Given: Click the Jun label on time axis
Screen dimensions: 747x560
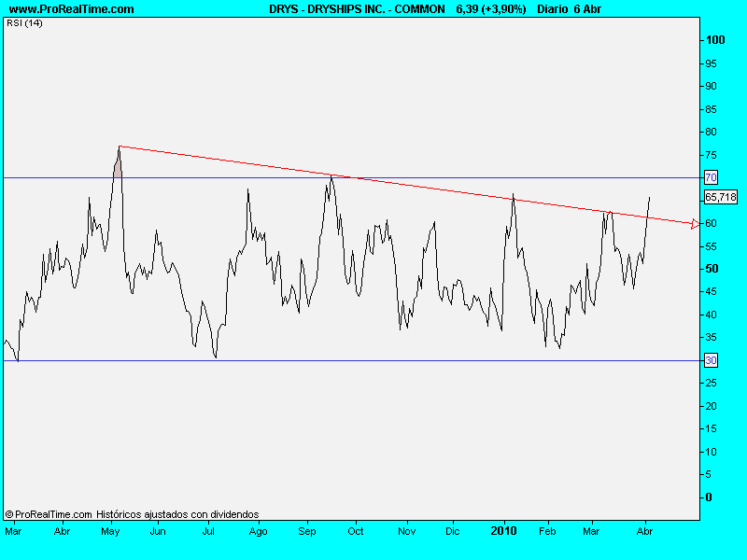Looking at the screenshot, I should click(158, 531).
